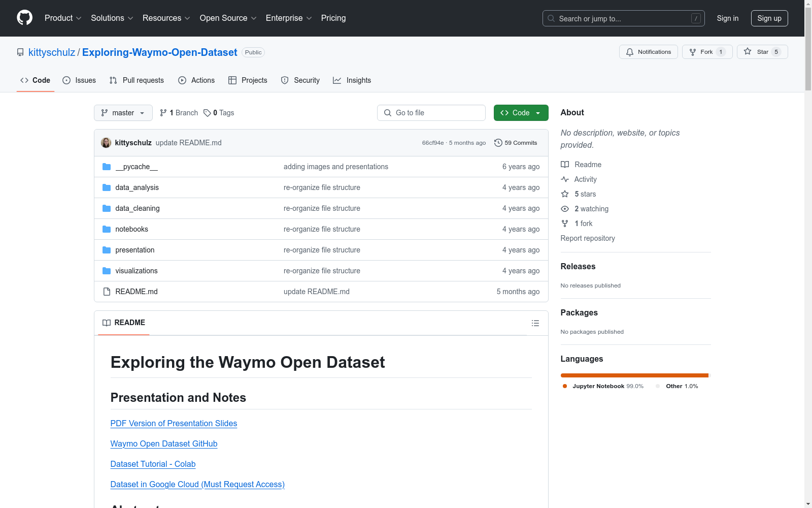Click the star icon beside 5 stars
The width and height of the screenshot is (812, 508).
565,194
